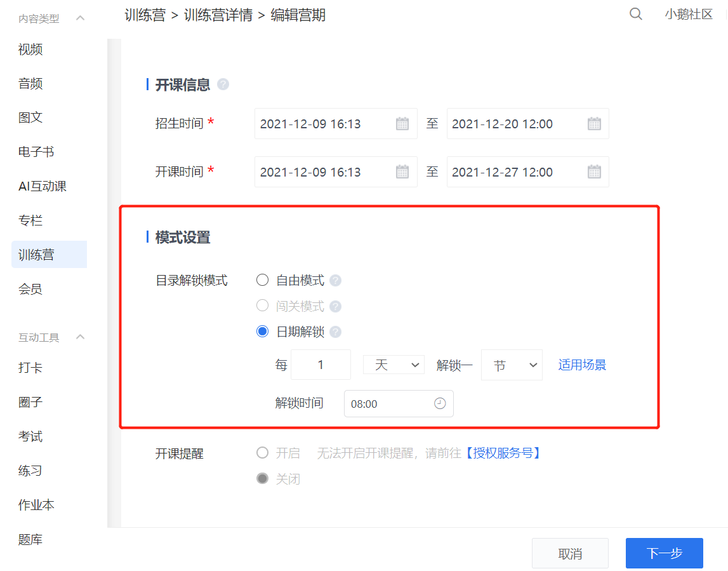
Task: Click help icon next to 自由模式
Action: point(335,281)
